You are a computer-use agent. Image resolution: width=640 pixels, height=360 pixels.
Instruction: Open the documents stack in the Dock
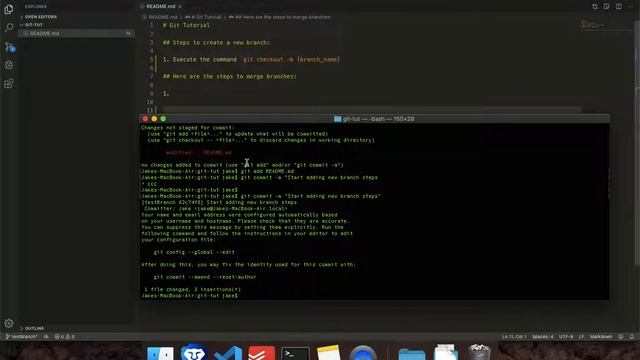pyautogui.click(x=446, y=353)
